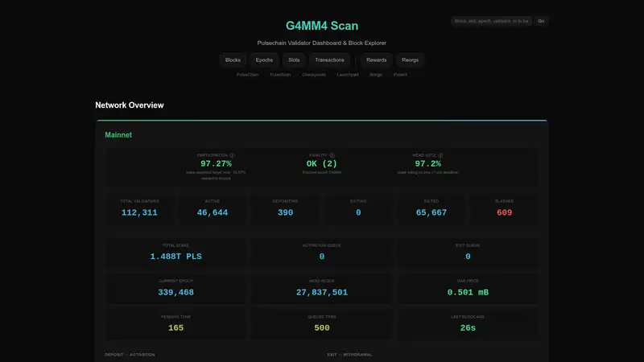This screenshot has height=362, width=644.
Task: Click the head block 27,837,501
Action: tap(322, 293)
